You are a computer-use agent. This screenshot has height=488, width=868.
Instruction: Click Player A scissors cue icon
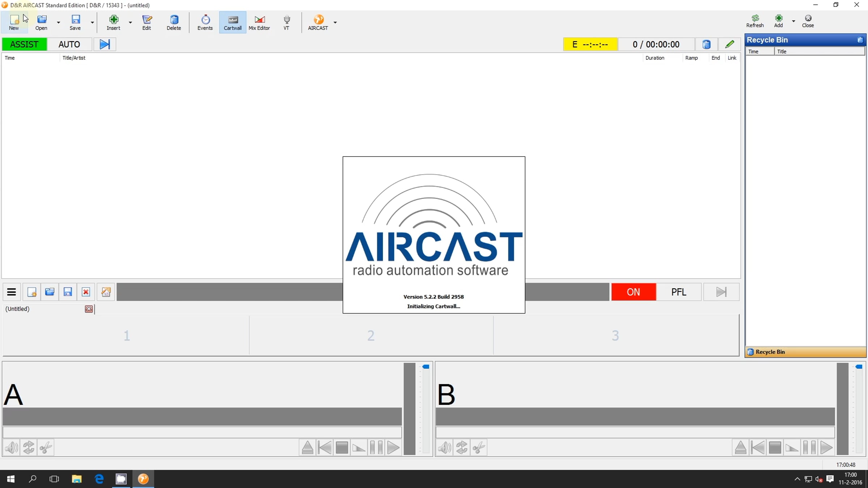click(x=46, y=448)
